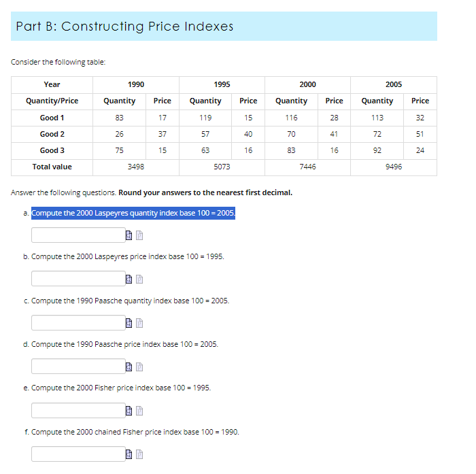Click the greyed page icon for question c
The width and height of the screenshot is (476, 474).
(x=139, y=323)
